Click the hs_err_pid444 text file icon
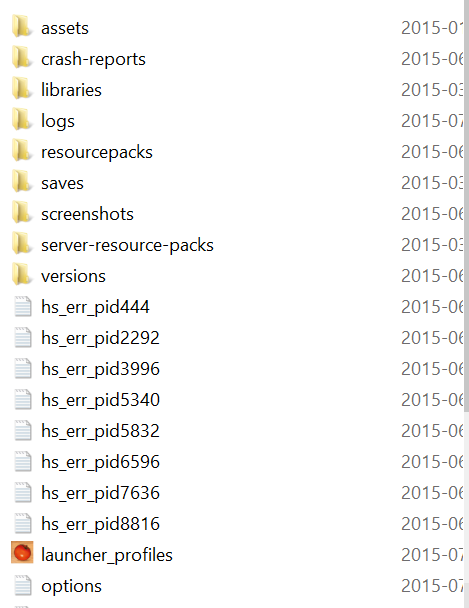The width and height of the screenshot is (469, 608). click(23, 306)
